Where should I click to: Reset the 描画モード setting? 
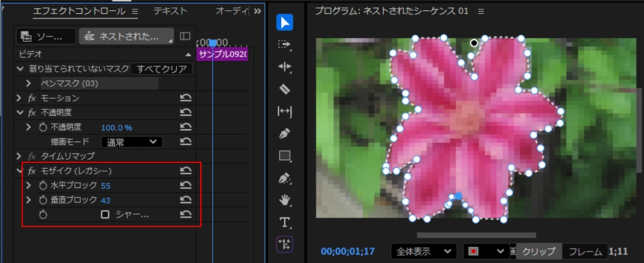click(186, 142)
